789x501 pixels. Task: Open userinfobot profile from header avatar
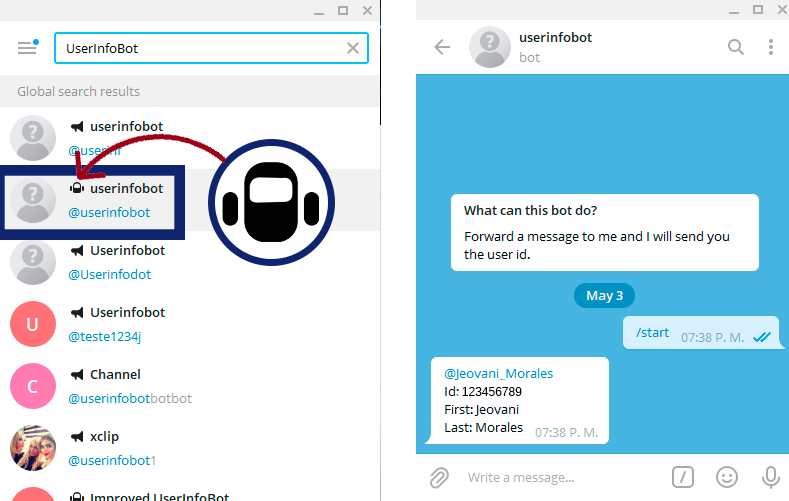click(x=490, y=47)
